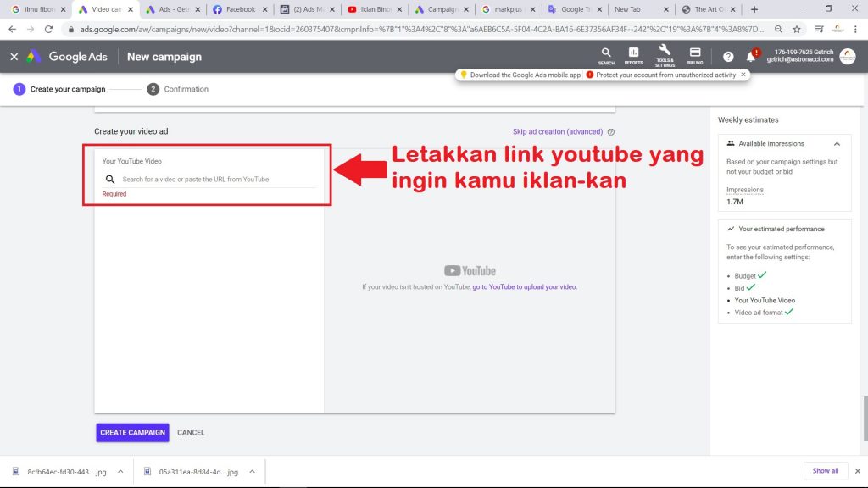Open Tools & Settings wrench icon

click(665, 55)
